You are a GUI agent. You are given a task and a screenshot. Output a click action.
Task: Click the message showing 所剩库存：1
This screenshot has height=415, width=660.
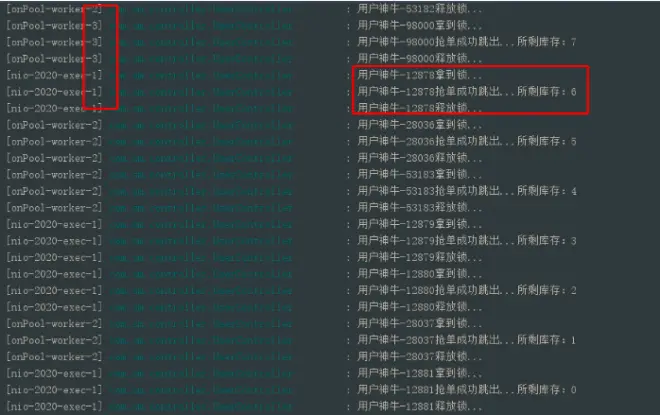(x=467, y=340)
